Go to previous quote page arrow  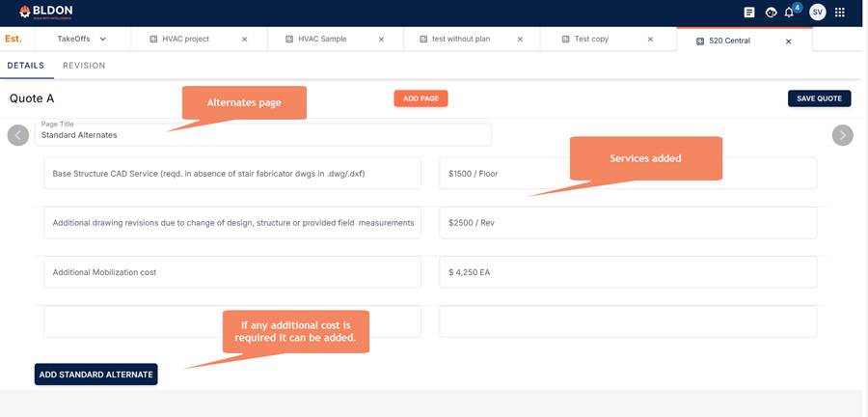18,135
